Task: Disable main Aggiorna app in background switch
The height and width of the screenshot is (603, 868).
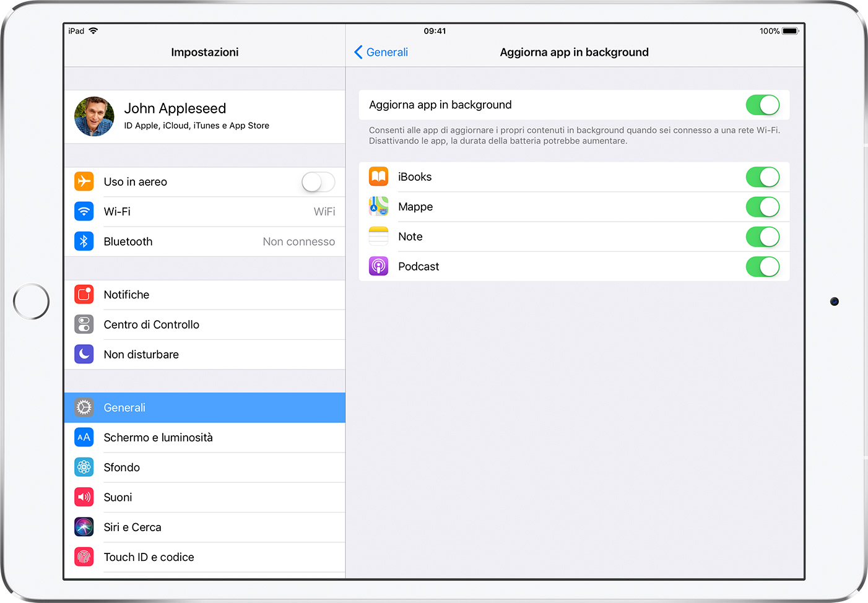Action: [763, 105]
